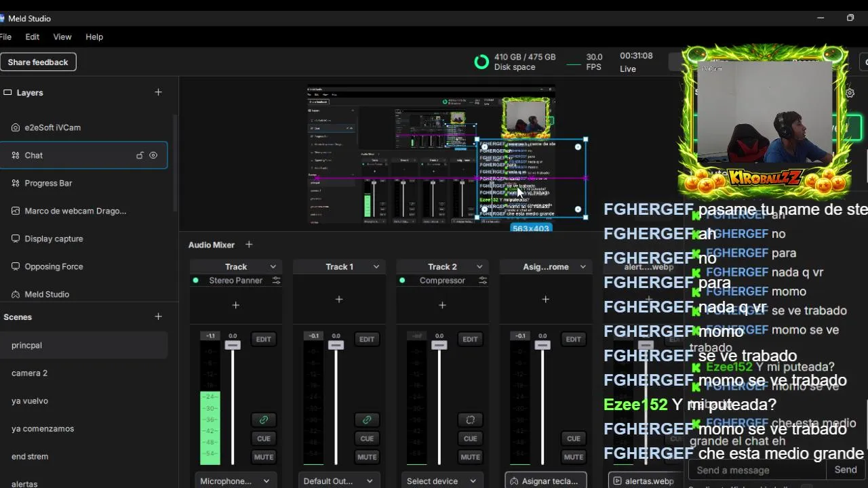Enable CUE on Track 1

pos(367,439)
